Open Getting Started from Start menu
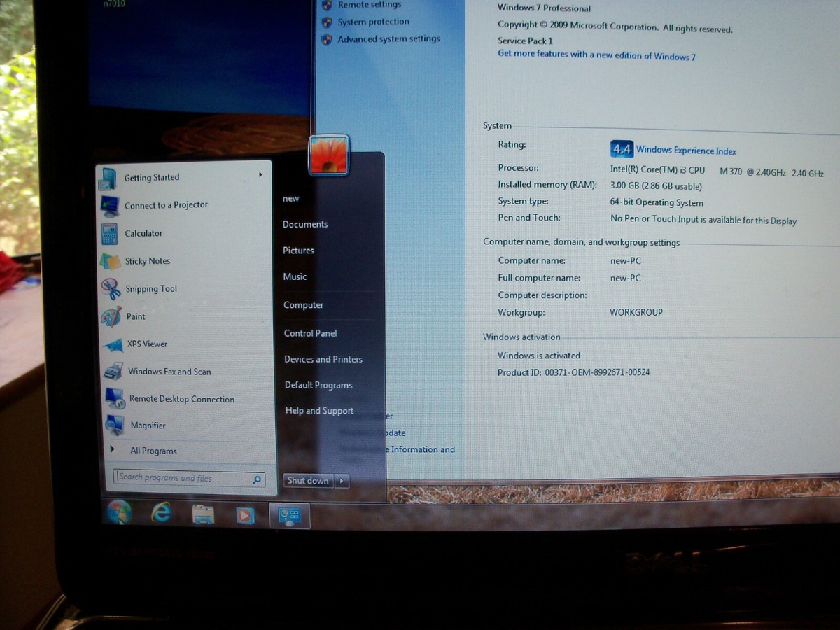This screenshot has width=840, height=630. point(151,178)
